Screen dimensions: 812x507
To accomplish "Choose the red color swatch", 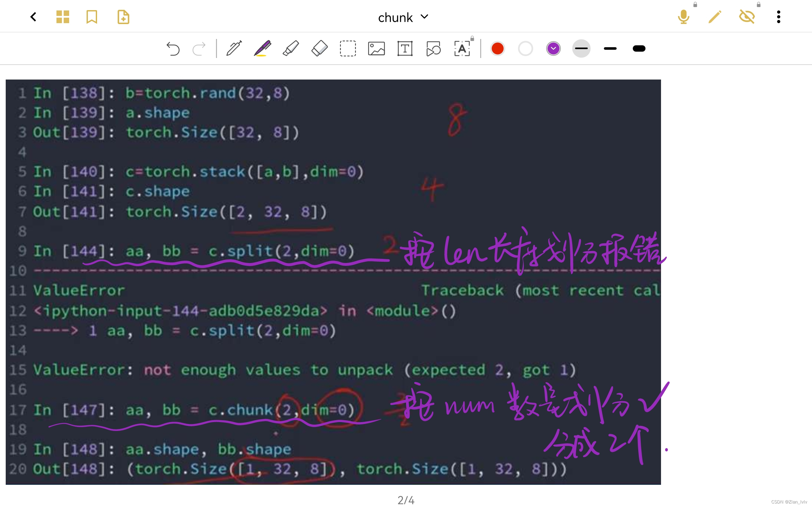I will click(497, 48).
